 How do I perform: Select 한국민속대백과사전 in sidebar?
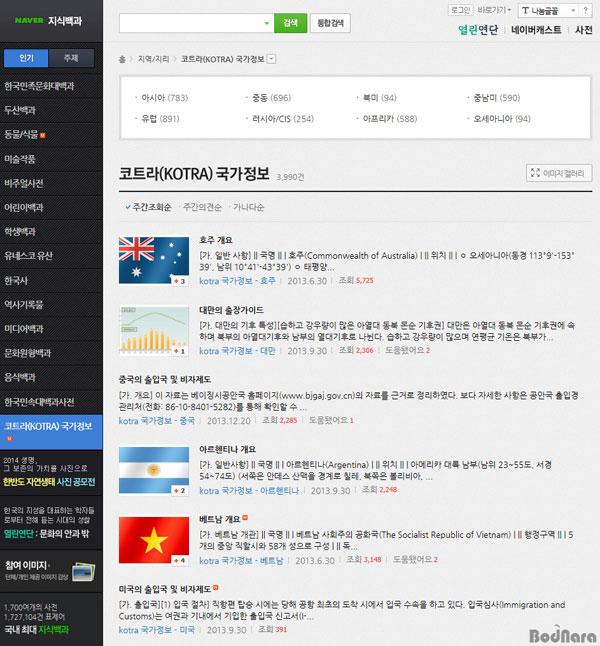[x=51, y=402]
